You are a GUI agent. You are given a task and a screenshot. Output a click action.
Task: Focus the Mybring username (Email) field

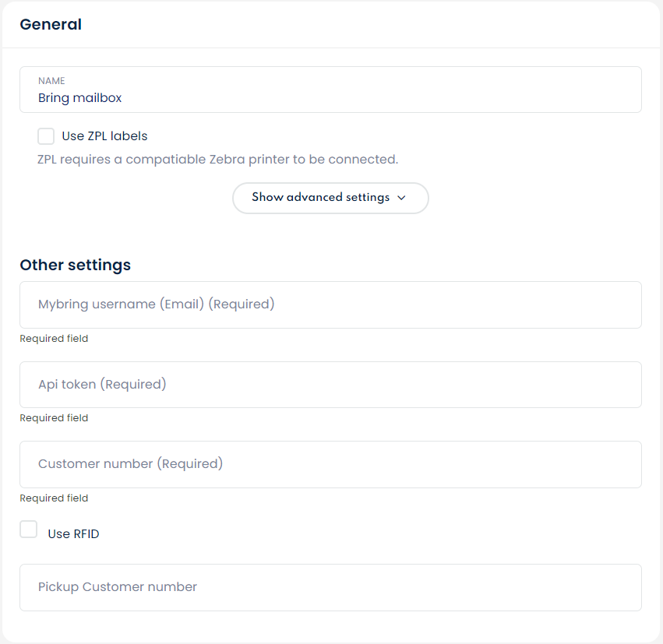tap(330, 304)
